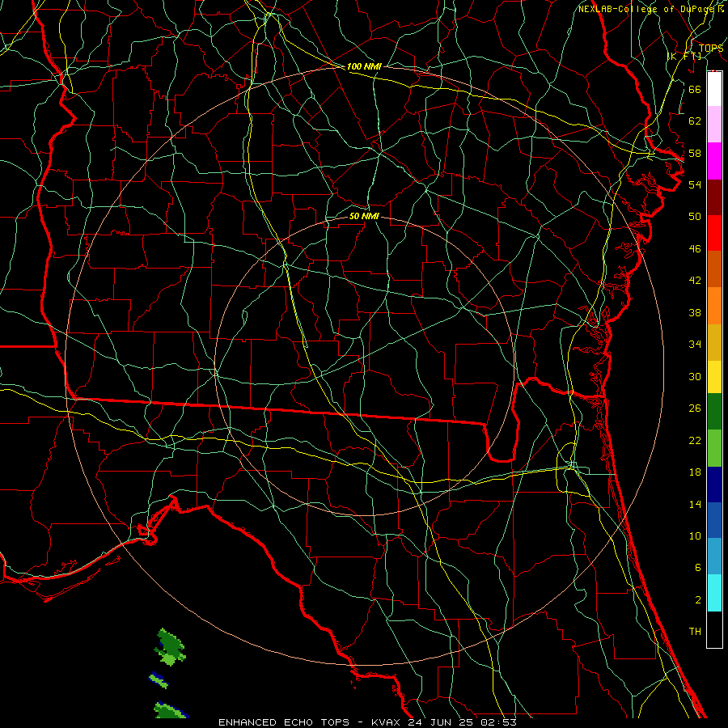This screenshot has width=728, height=728.
Task: Click the '22' legend value
Action: coord(695,440)
